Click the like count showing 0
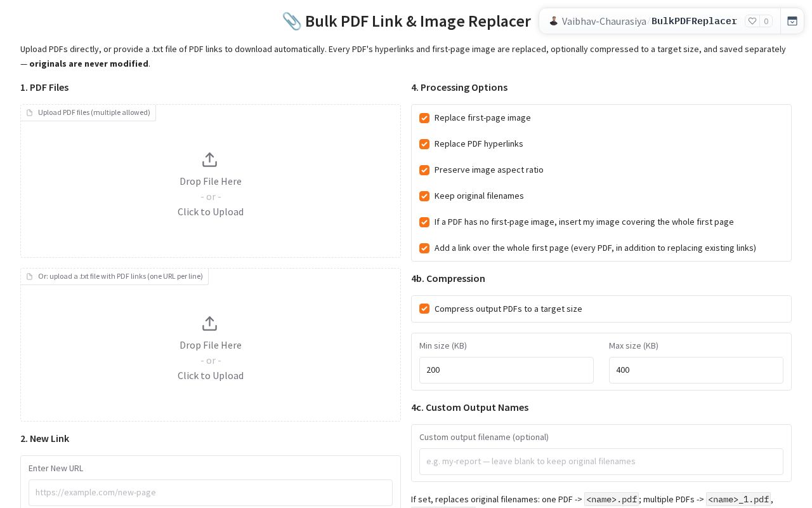Image resolution: width=812 pixels, height=508 pixels. (766, 21)
